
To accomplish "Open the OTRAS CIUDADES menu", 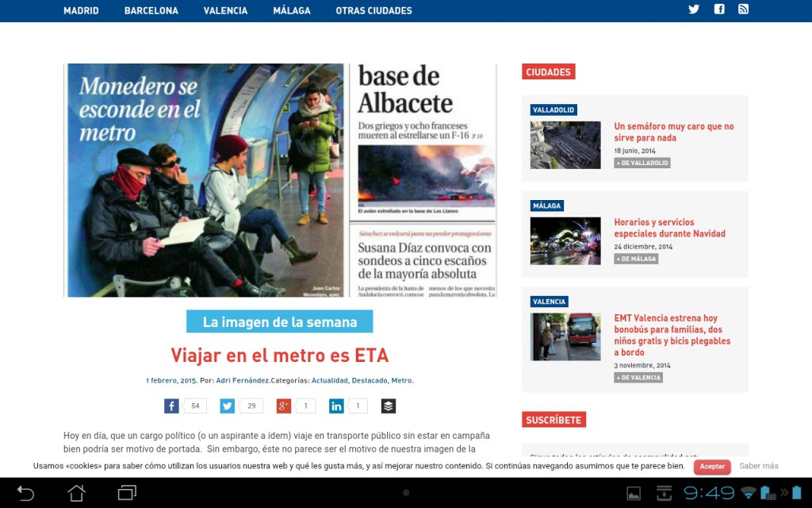I will [373, 11].
